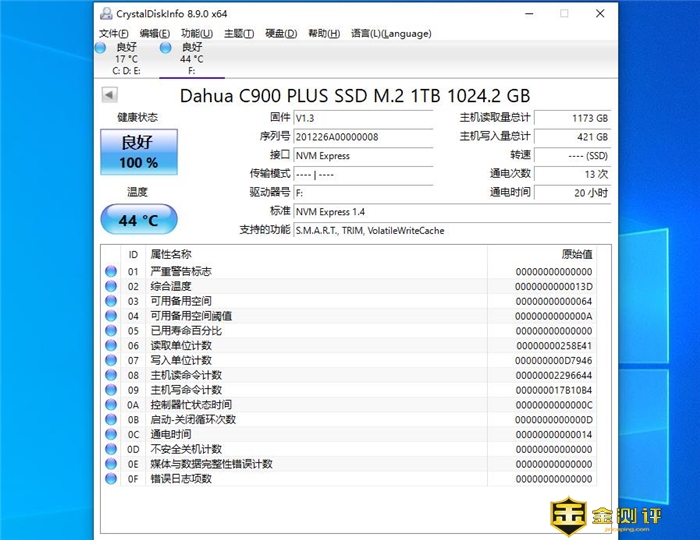Image resolution: width=700 pixels, height=540 pixels.
Task: Click the 44 °C temperature button
Action: (x=138, y=220)
